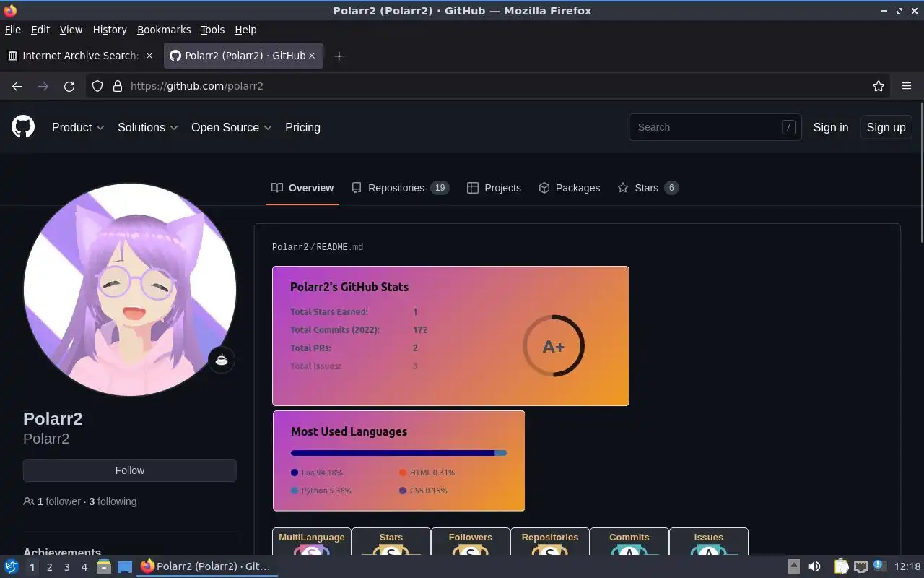The image size is (924, 578).
Task: Click the coffee status emoji badge
Action: [x=222, y=360]
